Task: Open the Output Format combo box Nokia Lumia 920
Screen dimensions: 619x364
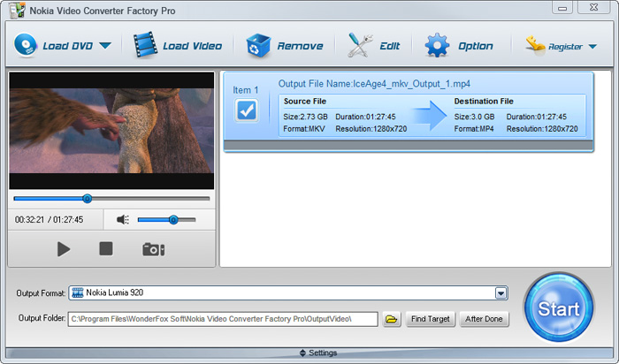Action: click(x=288, y=293)
